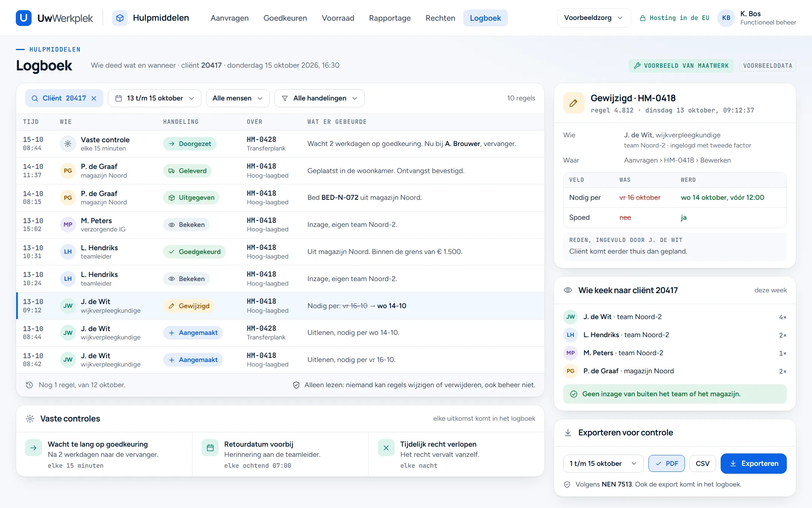Select the Gewijzigd log row of 13-10 09:12
Viewport: 812px width, 508px height.
[x=280, y=306]
